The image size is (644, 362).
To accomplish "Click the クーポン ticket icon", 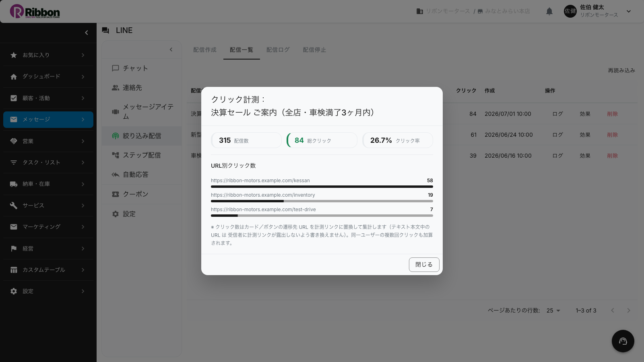I will tap(116, 194).
